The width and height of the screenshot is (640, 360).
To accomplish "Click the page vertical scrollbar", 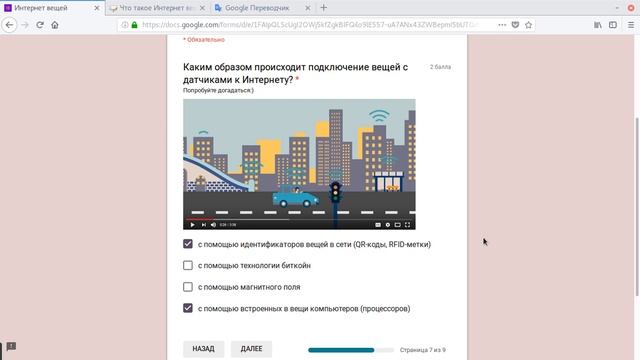I will 637,206.
